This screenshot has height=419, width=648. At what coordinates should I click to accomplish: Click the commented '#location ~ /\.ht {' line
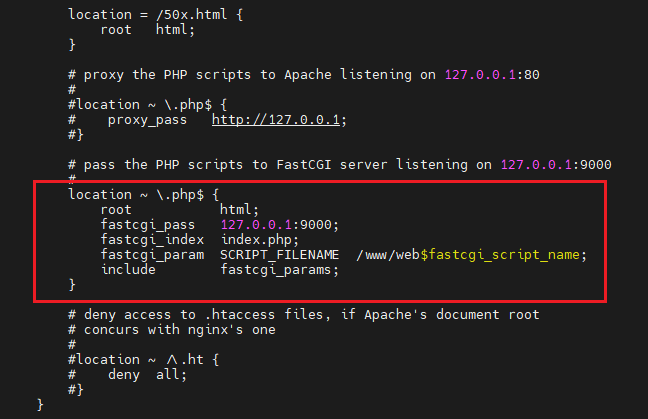coord(143,360)
